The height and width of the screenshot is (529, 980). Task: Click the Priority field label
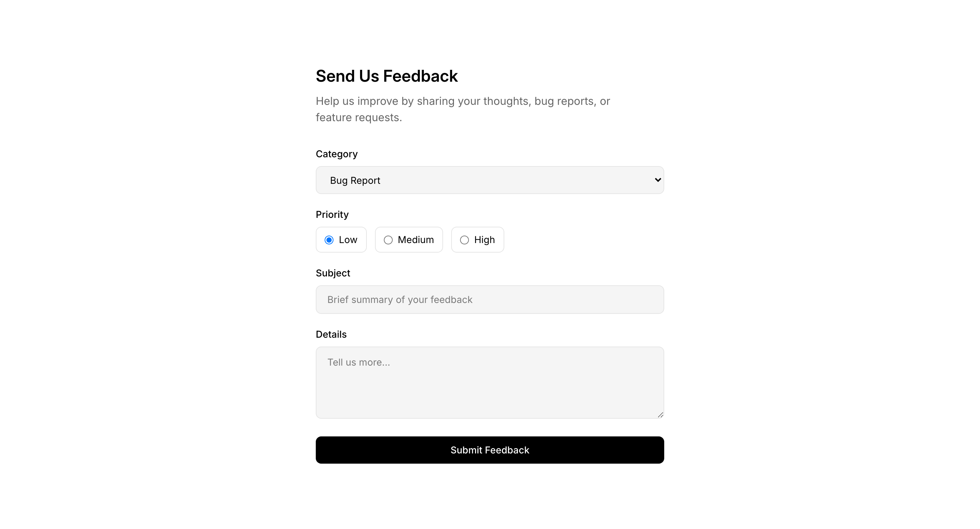tap(332, 215)
